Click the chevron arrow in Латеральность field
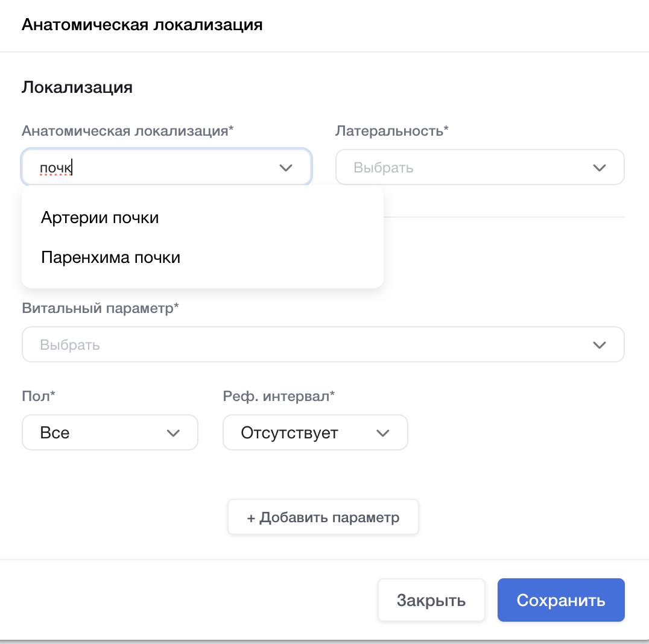 pos(599,168)
